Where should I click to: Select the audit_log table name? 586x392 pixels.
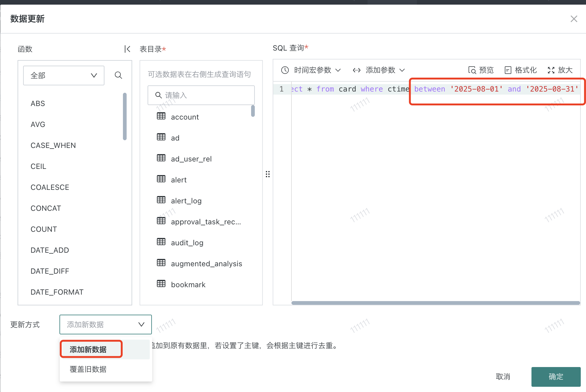coord(187,243)
